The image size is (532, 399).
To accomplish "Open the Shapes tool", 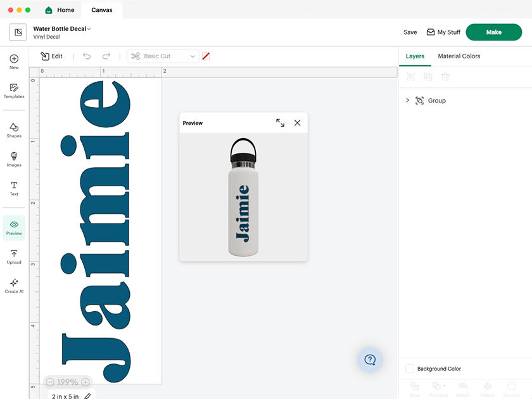I will [14, 130].
